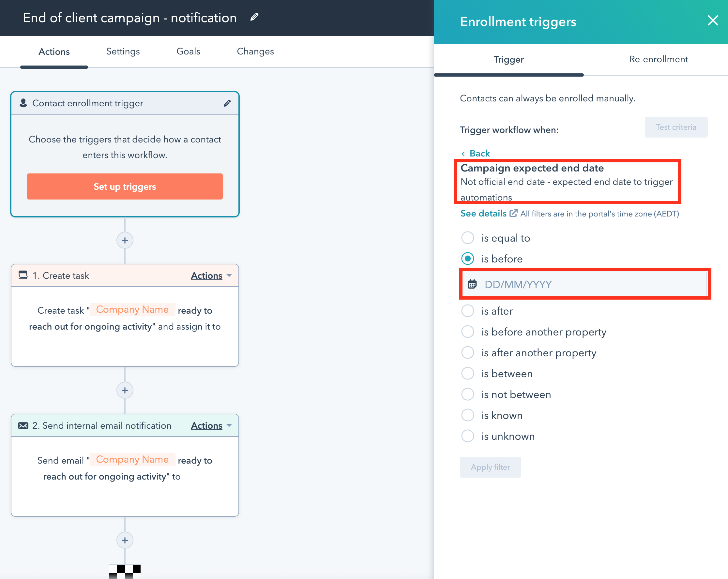
Task: Expand Actions on Send internal email notification
Action: [x=210, y=425]
